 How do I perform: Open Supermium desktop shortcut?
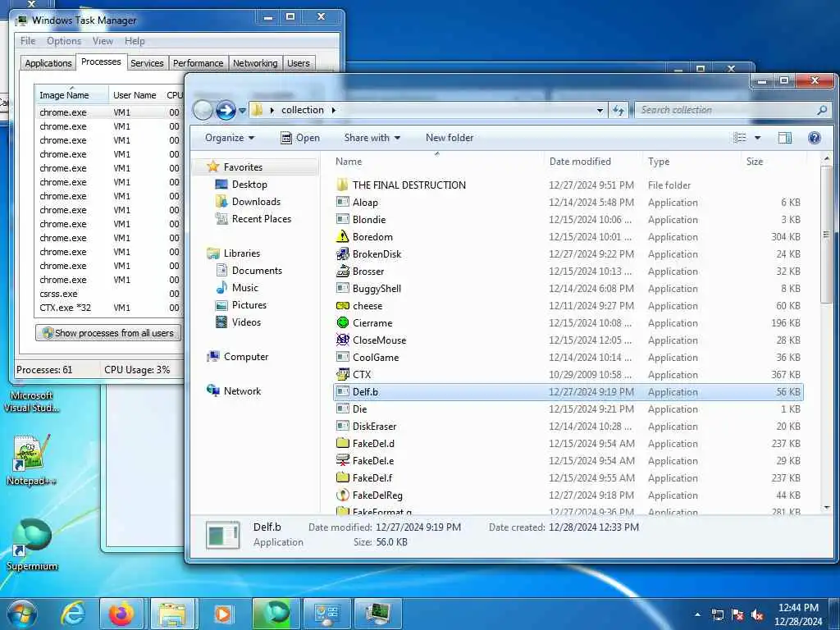pos(32,544)
